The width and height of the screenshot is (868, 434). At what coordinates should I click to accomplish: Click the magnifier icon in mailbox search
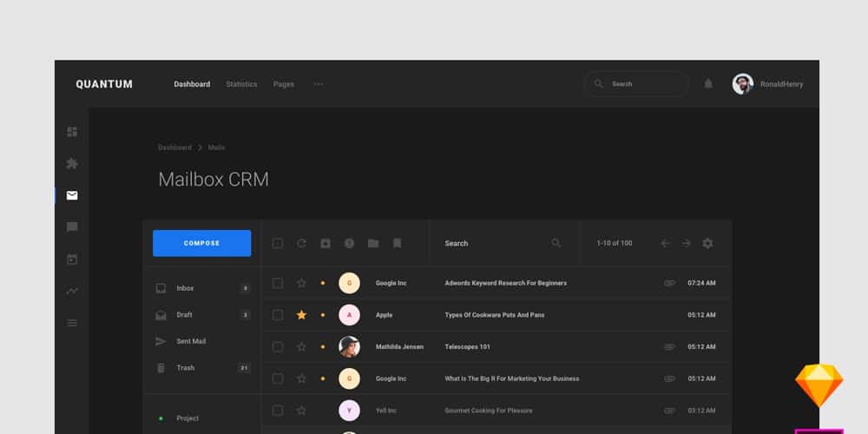[556, 243]
